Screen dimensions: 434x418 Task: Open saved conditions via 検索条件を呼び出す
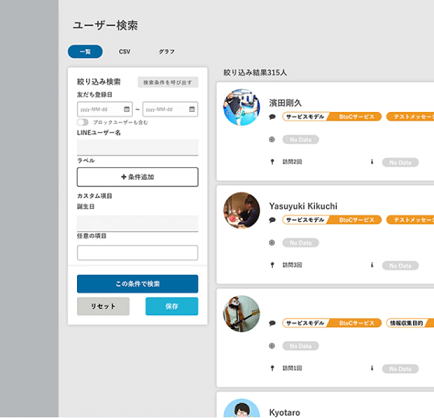pos(168,82)
